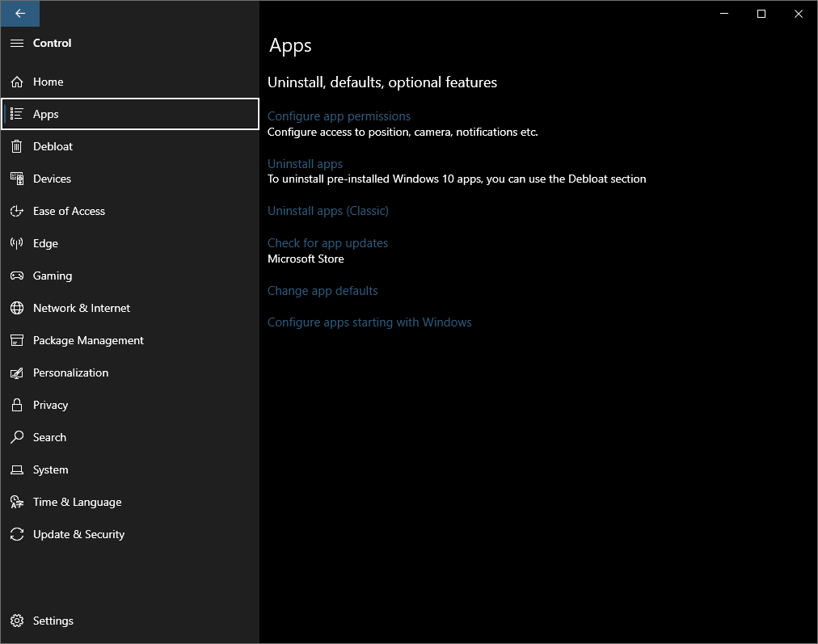Click the back arrow button
The image size is (818, 644).
(20, 14)
